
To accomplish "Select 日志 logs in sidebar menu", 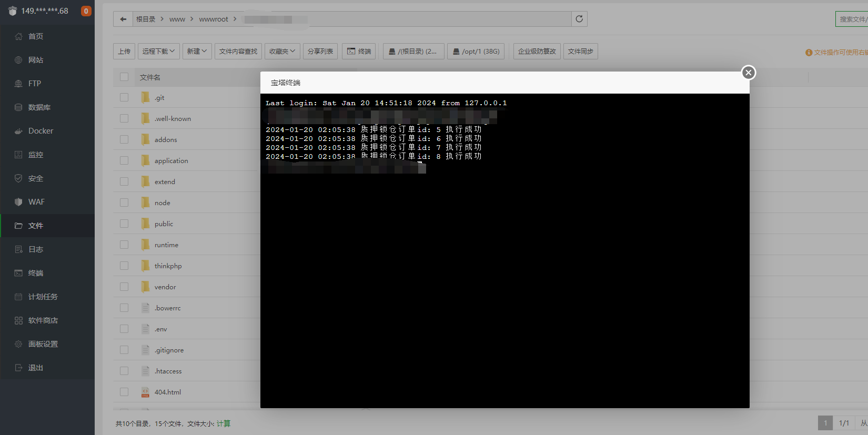I will (36, 249).
